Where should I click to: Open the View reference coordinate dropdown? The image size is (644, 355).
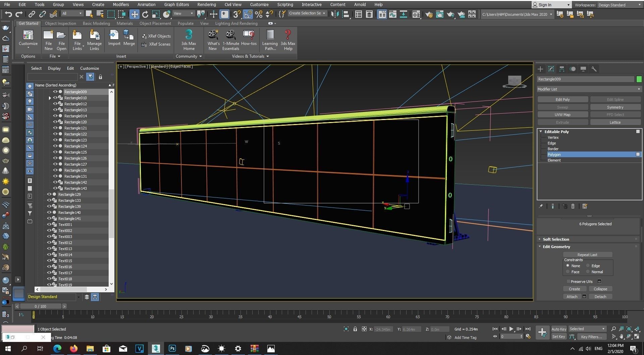[x=183, y=13]
